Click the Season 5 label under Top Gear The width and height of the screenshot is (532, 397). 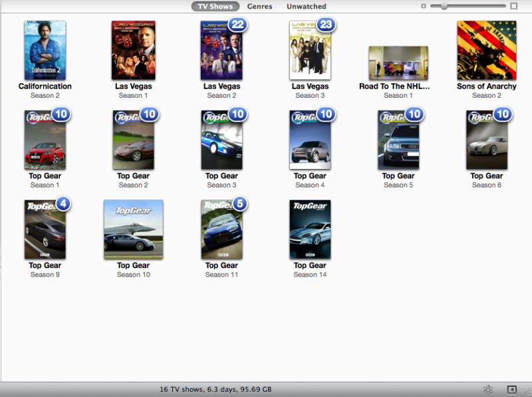tap(398, 185)
